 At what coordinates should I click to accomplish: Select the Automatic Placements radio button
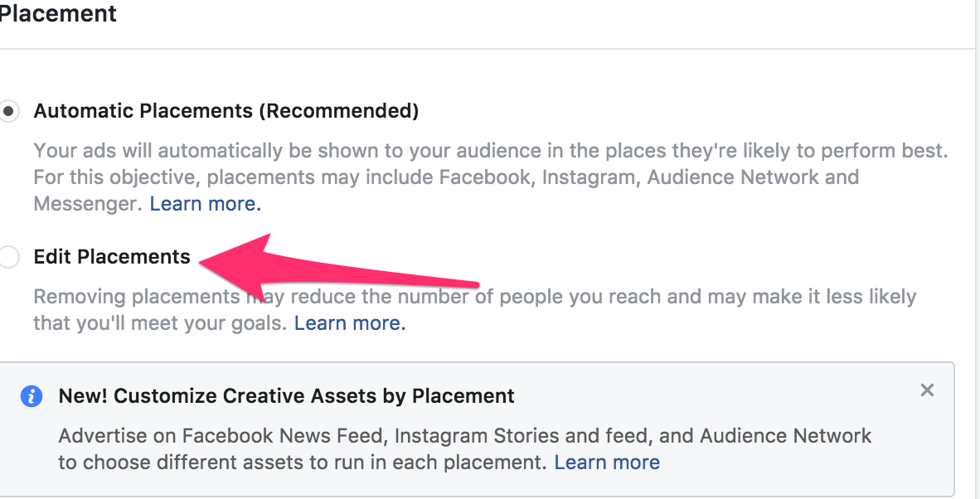pos(9,111)
